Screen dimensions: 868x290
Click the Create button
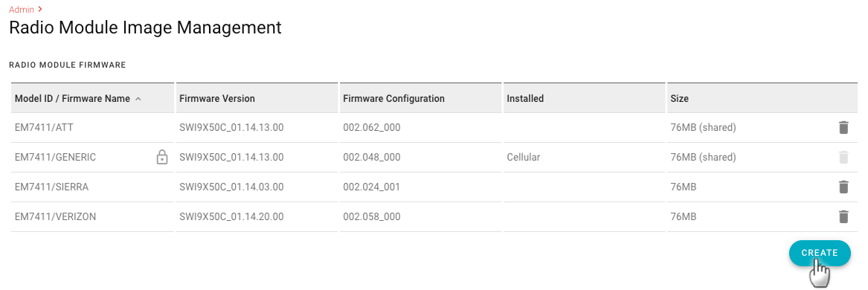820,253
